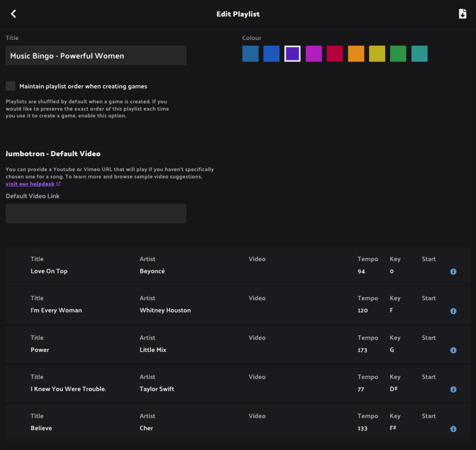This screenshot has width=476, height=450.
Task: Select the crimson red colour swatch
Action: coord(335,54)
